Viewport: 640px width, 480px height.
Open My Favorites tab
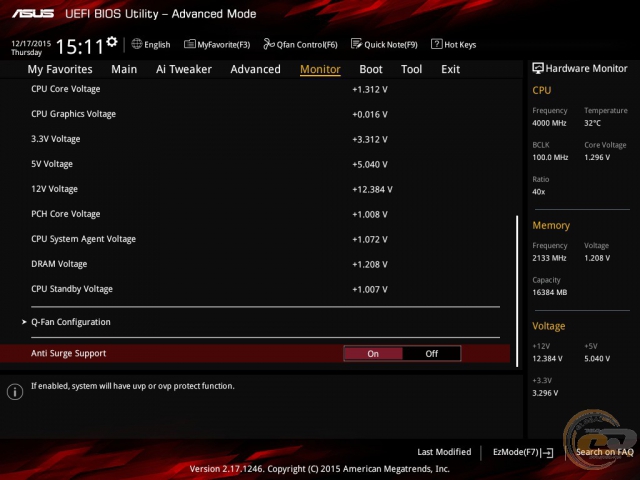point(60,69)
